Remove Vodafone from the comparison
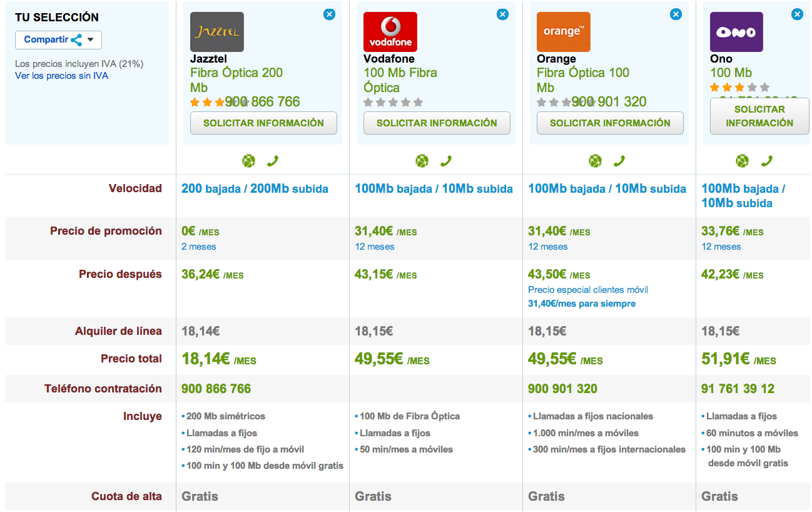812x512 pixels. pos(502,14)
